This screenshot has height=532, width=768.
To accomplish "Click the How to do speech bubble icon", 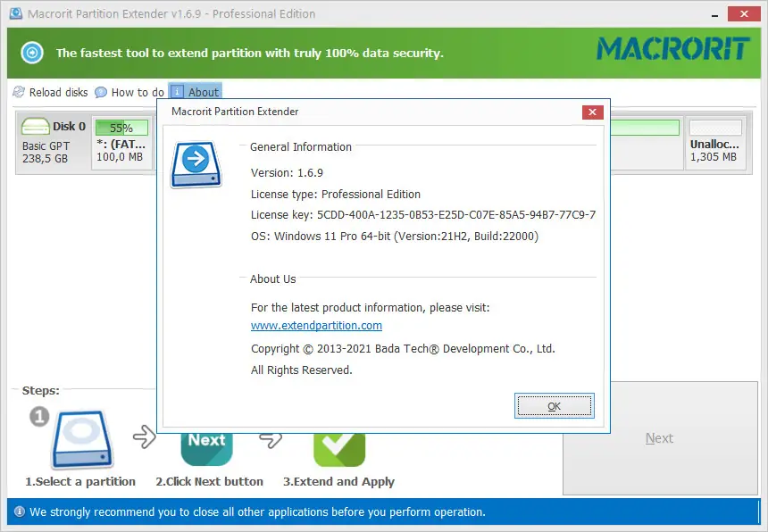I will click(101, 92).
